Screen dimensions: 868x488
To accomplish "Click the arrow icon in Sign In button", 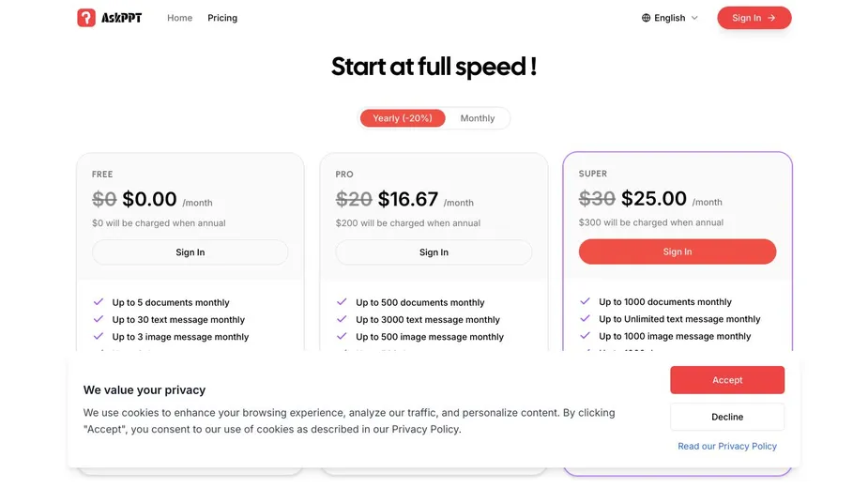I will pos(771,18).
